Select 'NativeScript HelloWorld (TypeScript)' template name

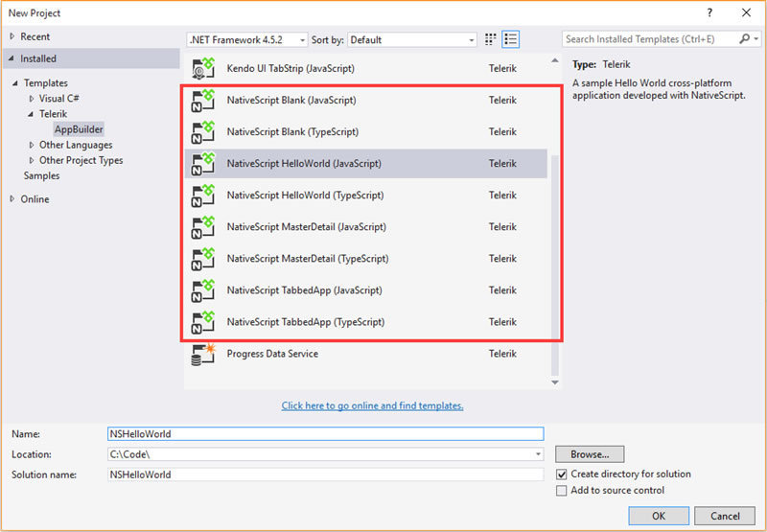pos(305,196)
